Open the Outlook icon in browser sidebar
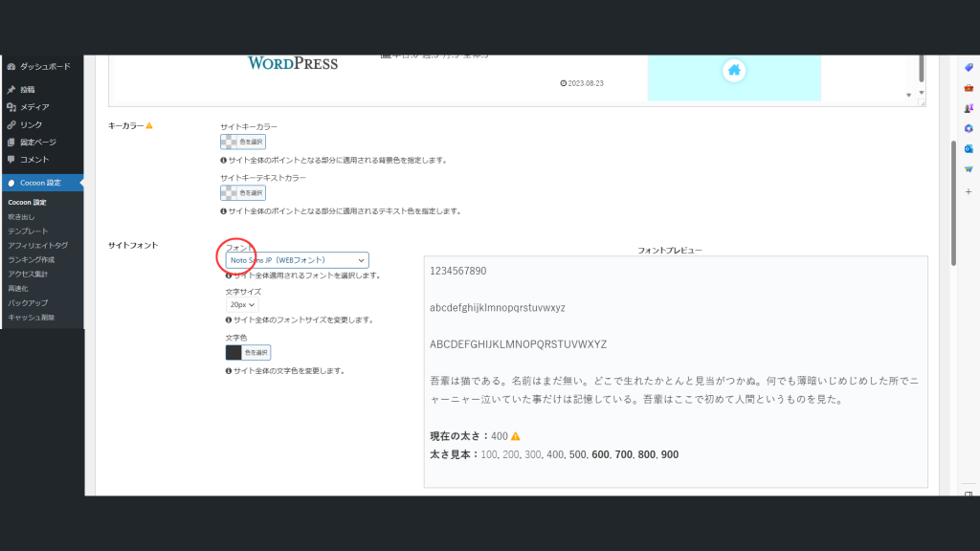 pyautogui.click(x=969, y=148)
